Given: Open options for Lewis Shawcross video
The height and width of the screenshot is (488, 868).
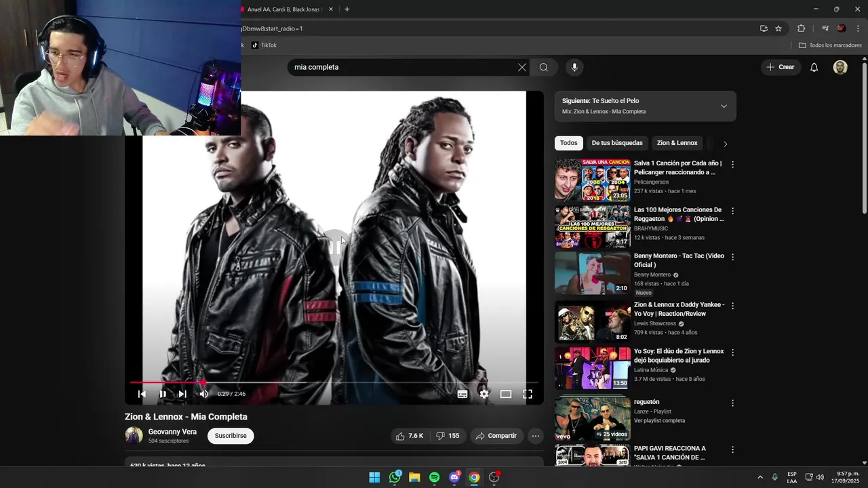Looking at the screenshot, I should click(x=732, y=306).
